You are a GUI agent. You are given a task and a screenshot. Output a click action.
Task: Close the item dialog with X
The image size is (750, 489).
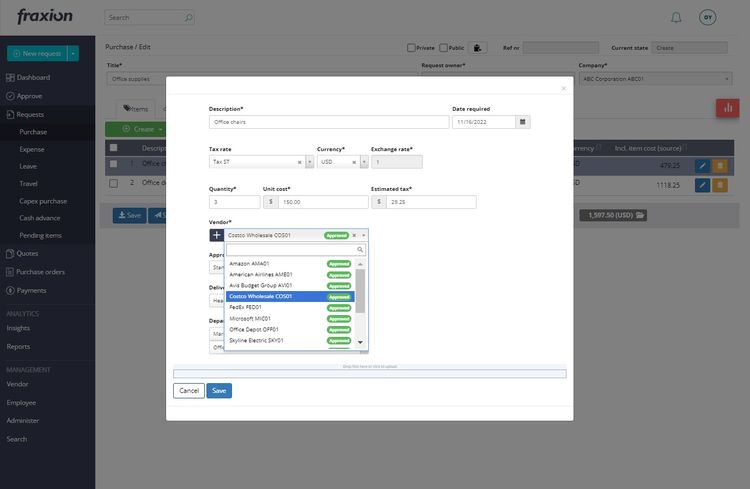coord(563,89)
